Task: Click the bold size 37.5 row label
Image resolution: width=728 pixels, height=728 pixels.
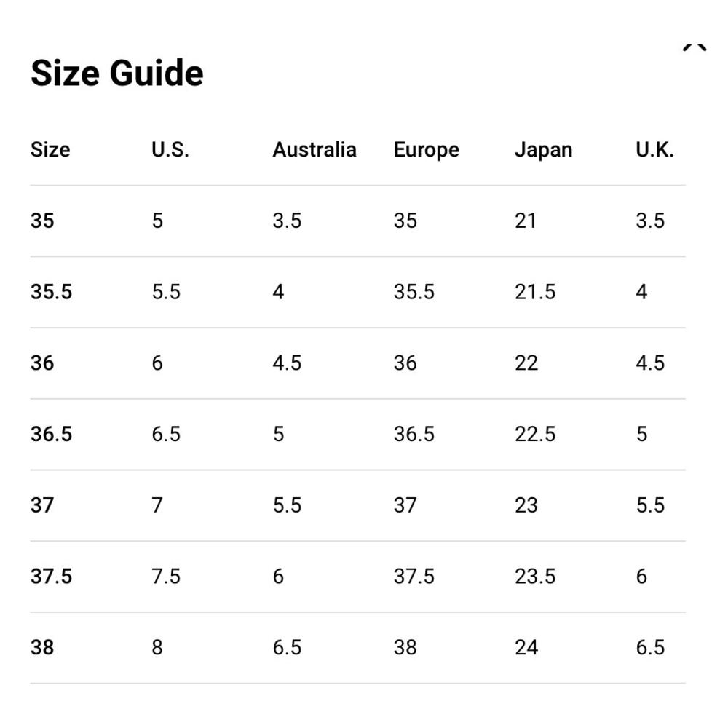Action: tap(52, 577)
